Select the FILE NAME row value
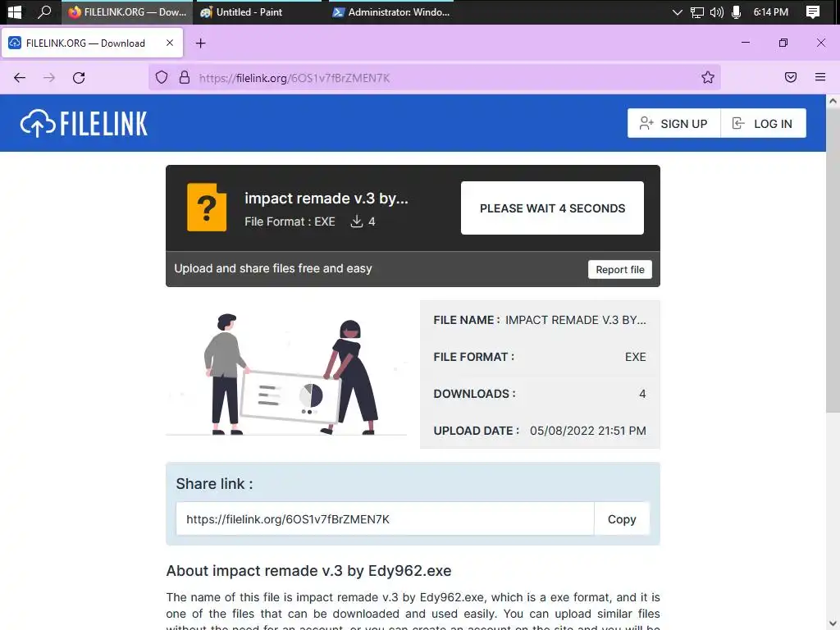The image size is (840, 630). click(575, 320)
